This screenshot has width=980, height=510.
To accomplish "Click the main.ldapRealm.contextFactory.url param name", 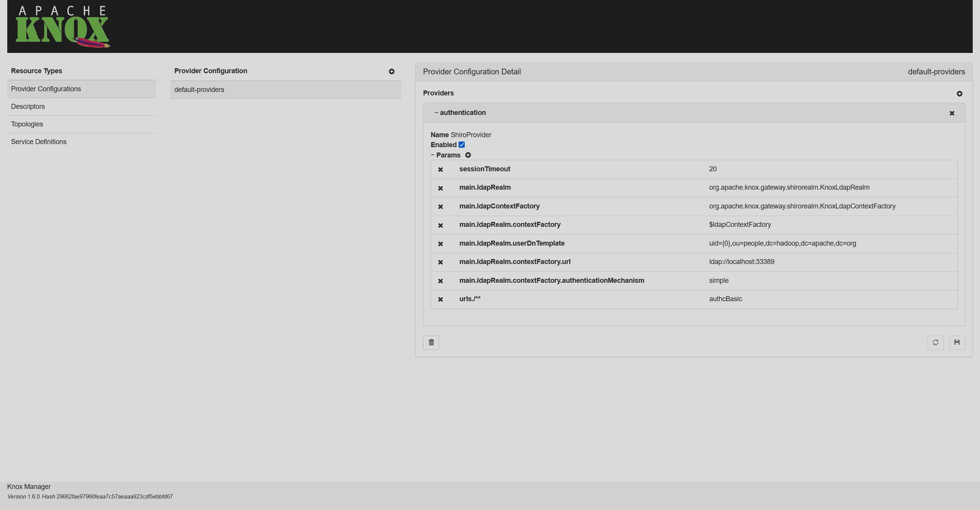I will click(x=515, y=262).
